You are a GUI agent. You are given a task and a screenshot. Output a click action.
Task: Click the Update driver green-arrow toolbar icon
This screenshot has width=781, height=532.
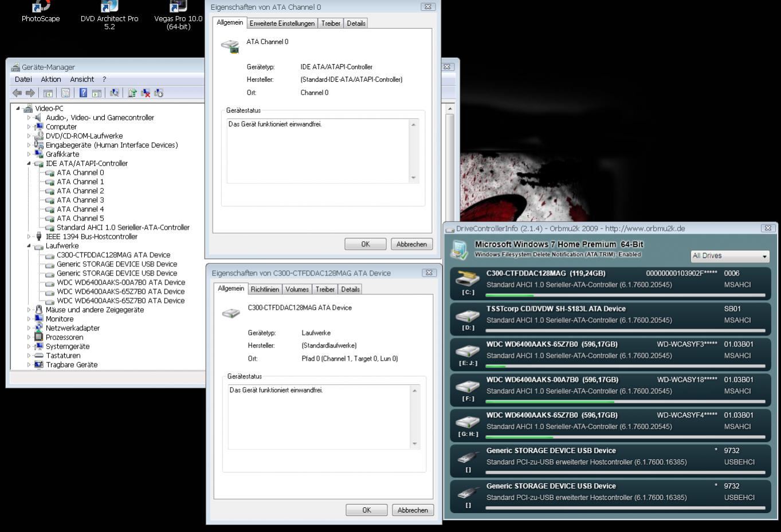132,93
